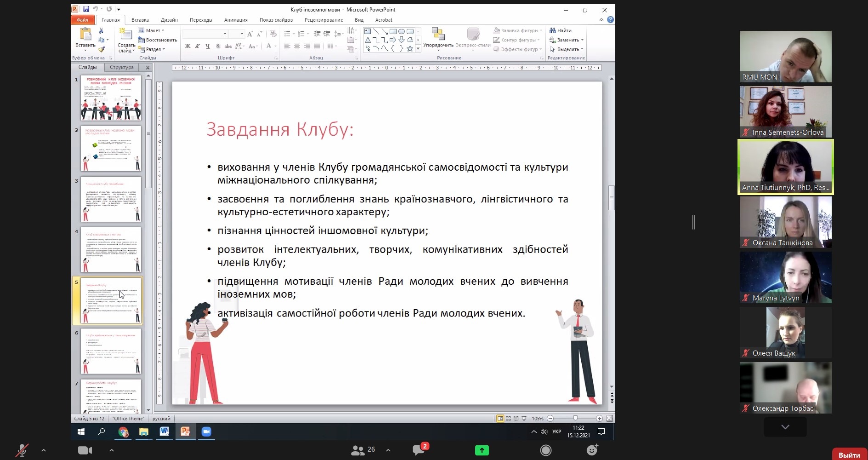868x460 pixels.
Task: Unmute the microphone in Zoom
Action: click(x=22, y=450)
